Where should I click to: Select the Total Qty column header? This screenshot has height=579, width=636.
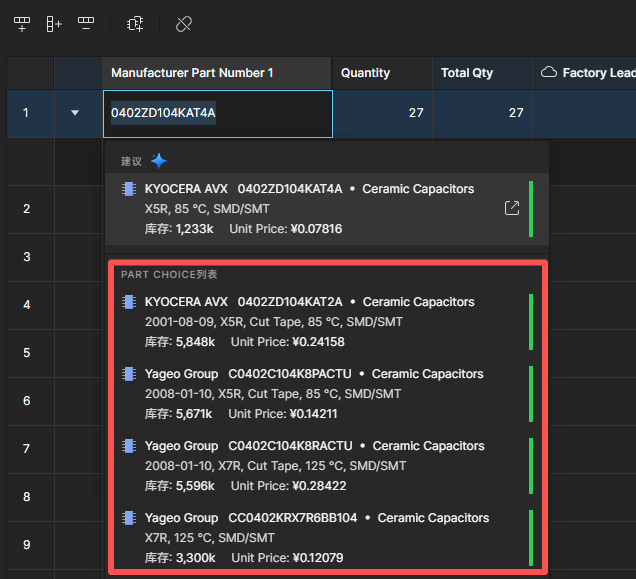tap(482, 73)
